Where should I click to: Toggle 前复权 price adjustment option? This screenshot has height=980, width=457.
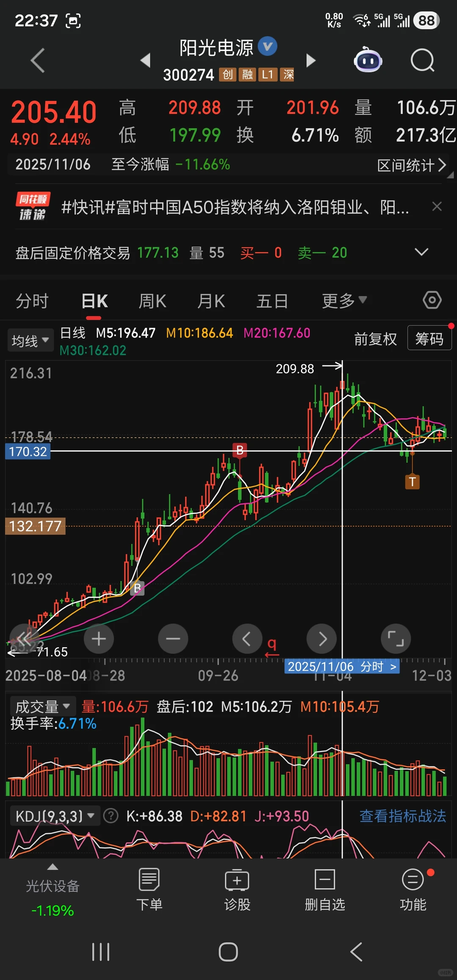[375, 339]
